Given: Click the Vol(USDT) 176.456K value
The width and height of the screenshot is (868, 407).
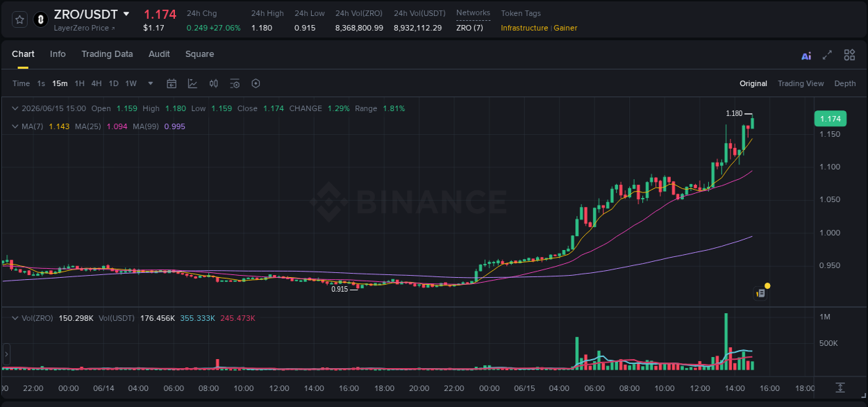Looking at the screenshot, I should click(158, 318).
